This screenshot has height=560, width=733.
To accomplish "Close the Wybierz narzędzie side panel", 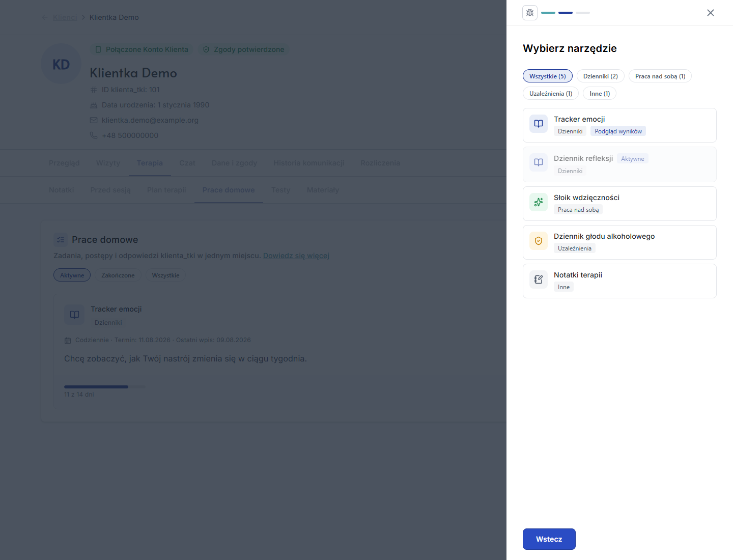I will pyautogui.click(x=711, y=13).
